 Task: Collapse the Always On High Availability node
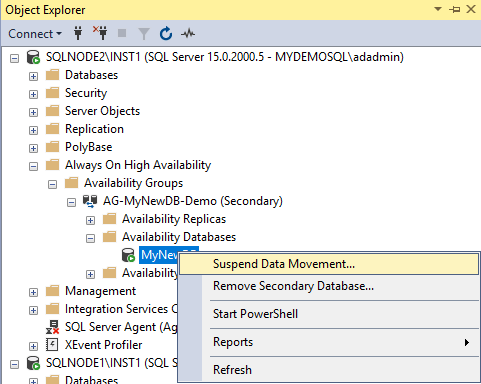(x=33, y=166)
